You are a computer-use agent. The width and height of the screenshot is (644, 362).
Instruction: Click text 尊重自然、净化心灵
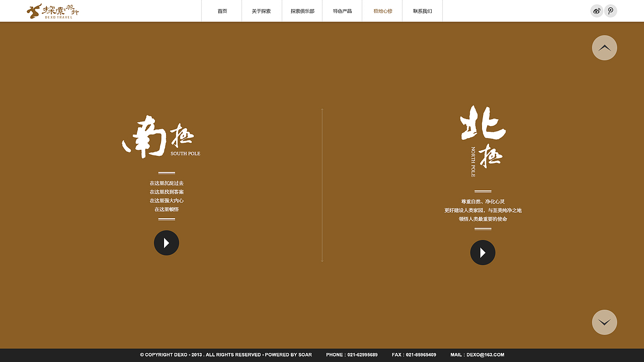[483, 202]
